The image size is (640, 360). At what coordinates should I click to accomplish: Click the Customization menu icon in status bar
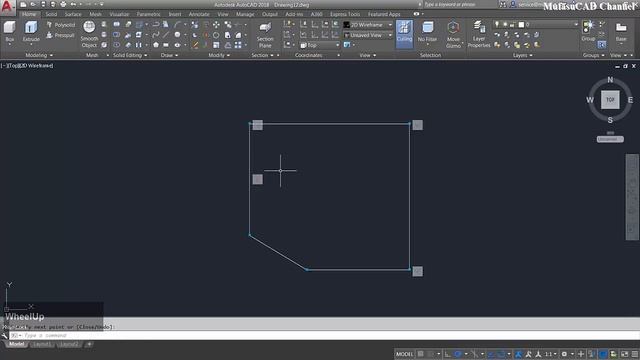635,354
